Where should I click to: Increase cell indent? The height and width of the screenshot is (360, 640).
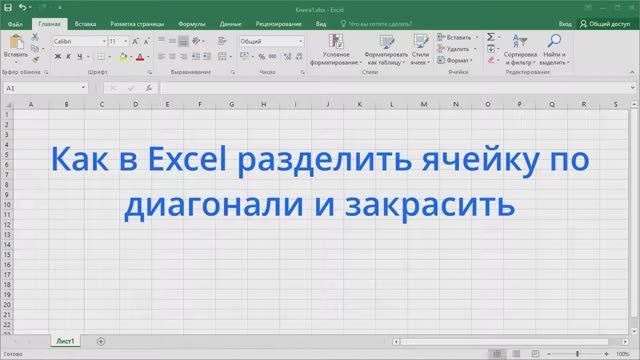(207, 56)
